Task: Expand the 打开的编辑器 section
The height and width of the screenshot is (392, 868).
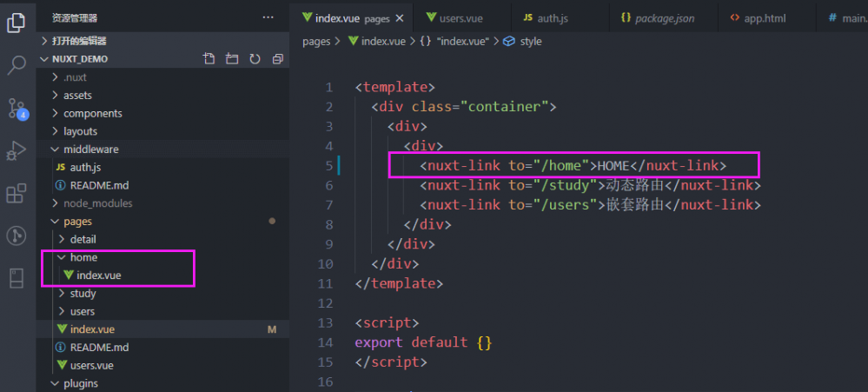Action: (x=162, y=41)
